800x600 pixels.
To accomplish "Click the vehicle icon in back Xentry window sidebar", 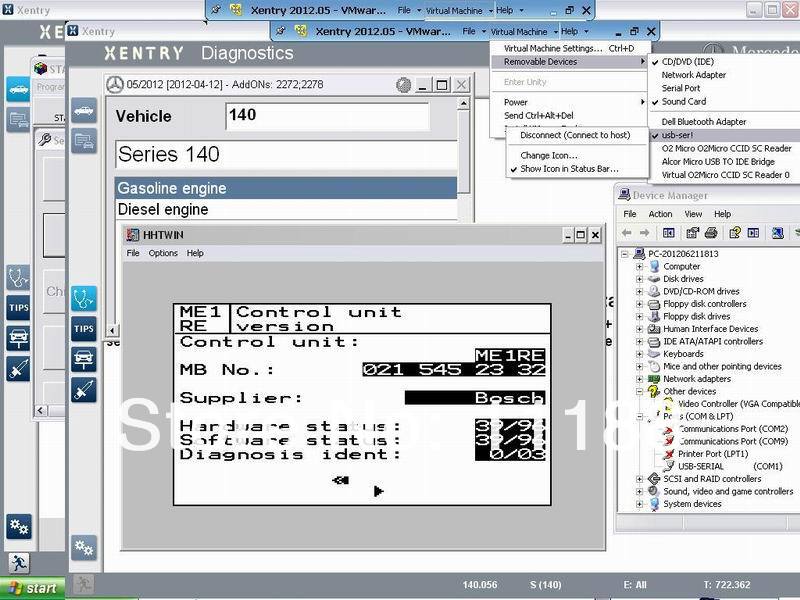I will tap(18, 89).
